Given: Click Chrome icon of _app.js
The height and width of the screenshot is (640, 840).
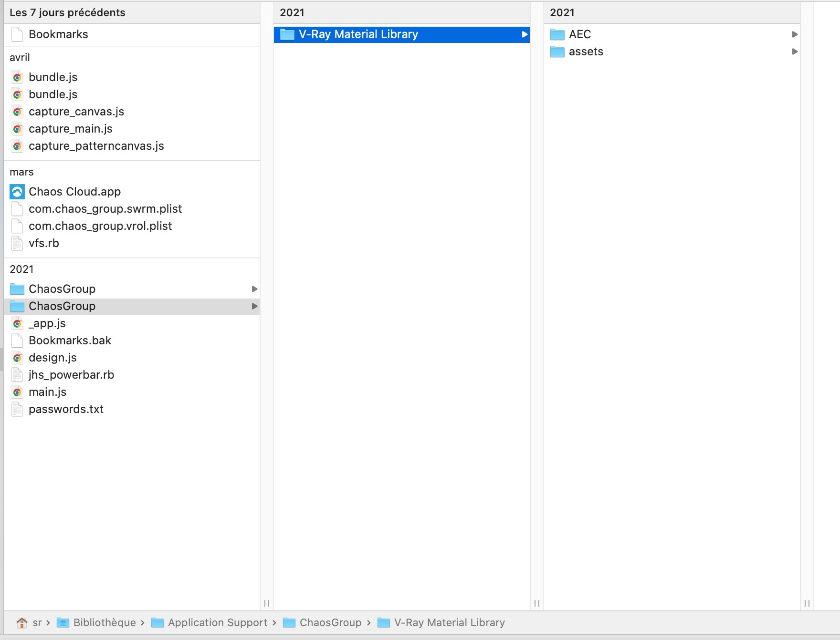Looking at the screenshot, I should (17, 323).
